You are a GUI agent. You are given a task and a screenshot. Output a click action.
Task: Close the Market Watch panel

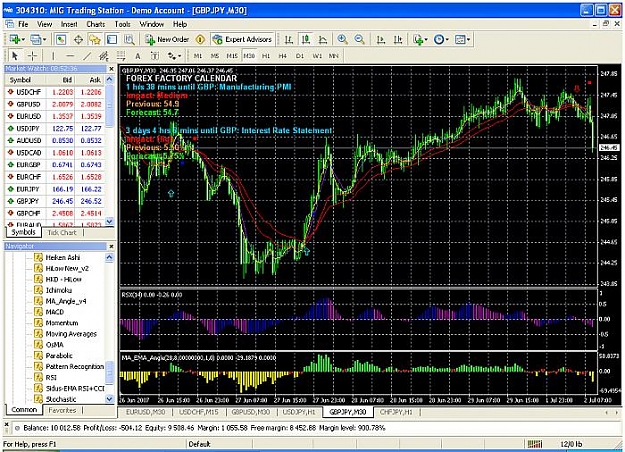(x=111, y=69)
